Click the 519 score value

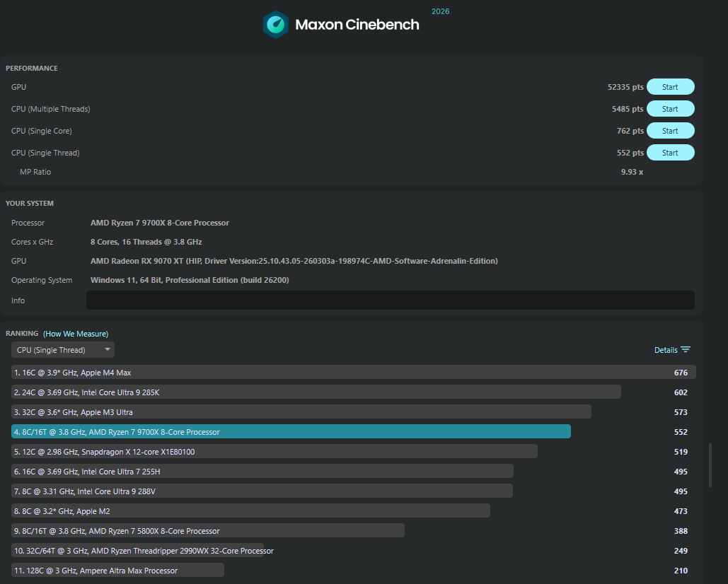[x=681, y=452]
